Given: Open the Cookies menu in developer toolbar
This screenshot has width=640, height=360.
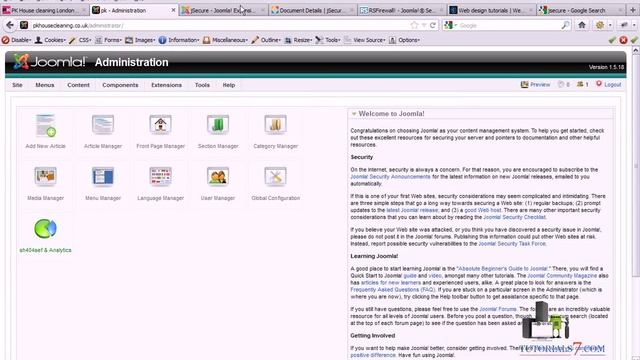Looking at the screenshot, I should click(50, 40).
